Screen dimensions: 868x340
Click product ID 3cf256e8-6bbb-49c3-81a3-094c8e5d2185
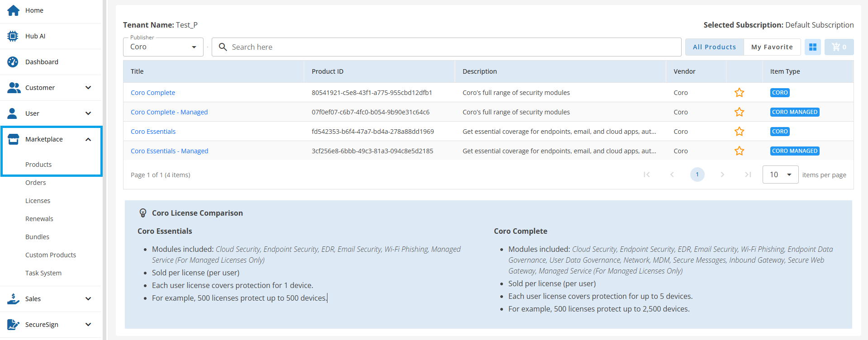pyautogui.click(x=372, y=151)
